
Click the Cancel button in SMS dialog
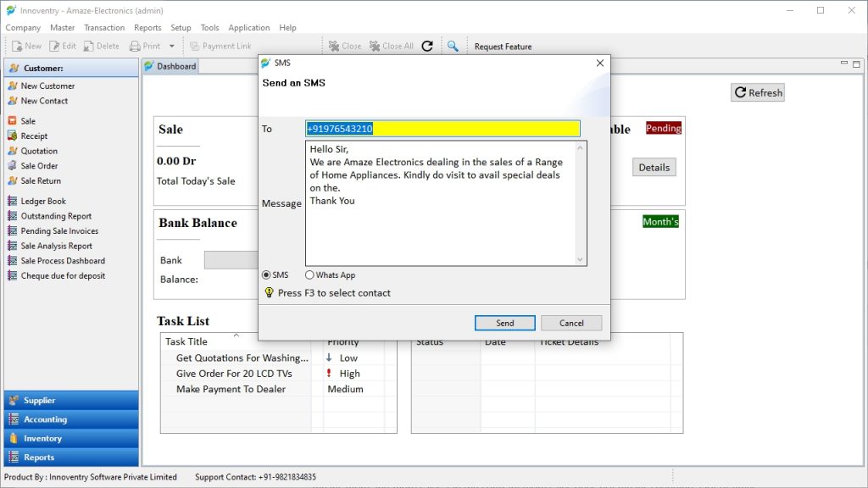pos(571,323)
